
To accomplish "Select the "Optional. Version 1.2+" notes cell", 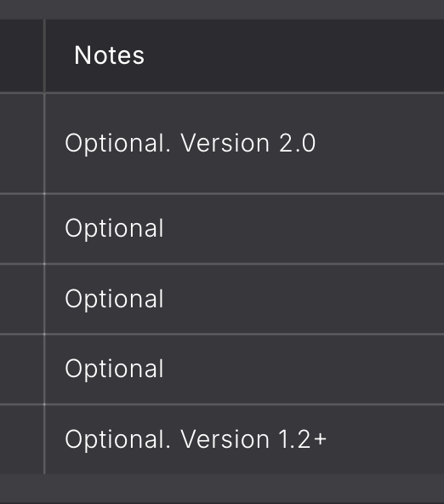I will [x=244, y=439].
